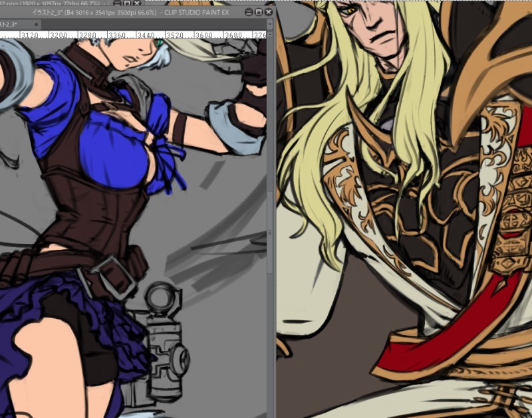Select the イラスト2_3 canvas tab
This screenshot has height=418, width=532.
point(20,25)
